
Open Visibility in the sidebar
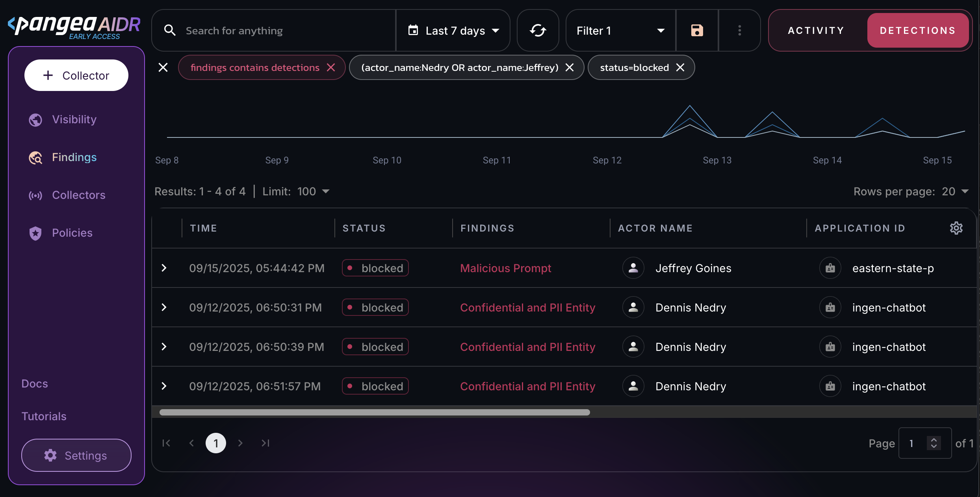74,119
